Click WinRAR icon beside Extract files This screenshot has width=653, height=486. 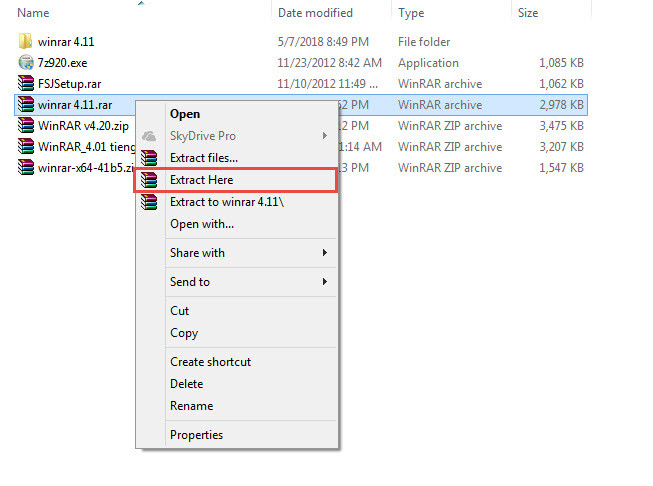[x=149, y=158]
